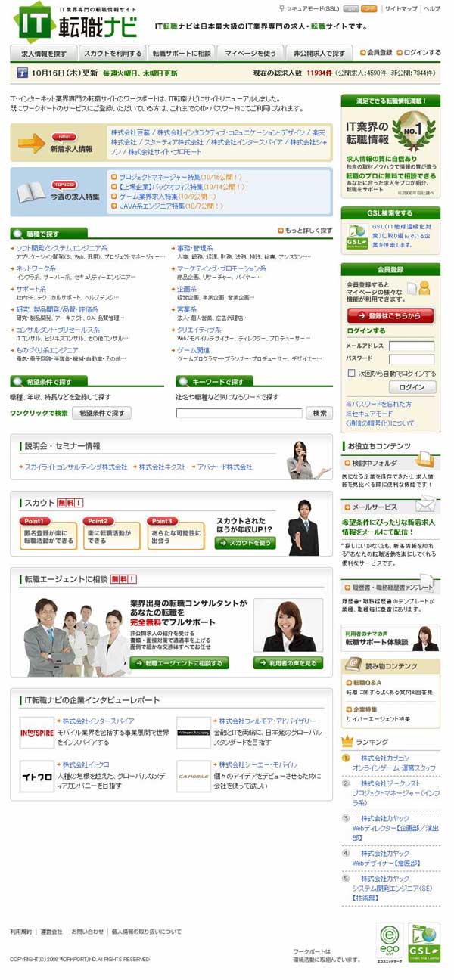
Task: Click the IT転職ナビ site logo
Action: tap(76, 21)
